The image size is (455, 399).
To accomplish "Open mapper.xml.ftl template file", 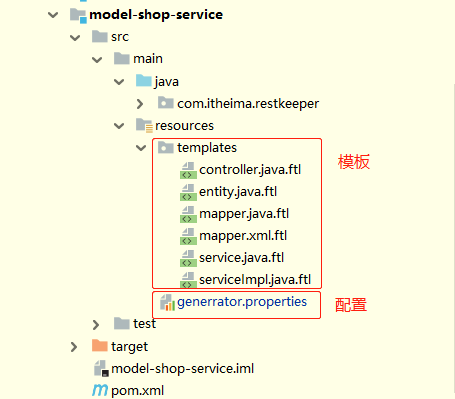I will (x=243, y=236).
